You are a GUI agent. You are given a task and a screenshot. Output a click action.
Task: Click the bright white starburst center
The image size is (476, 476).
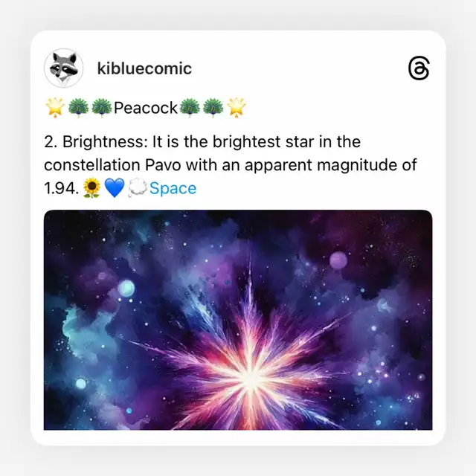click(x=251, y=380)
